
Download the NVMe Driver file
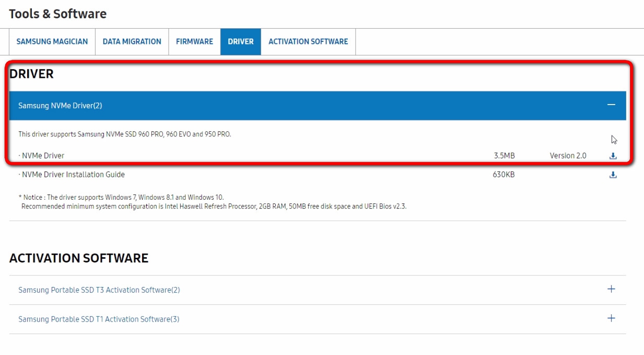613,156
